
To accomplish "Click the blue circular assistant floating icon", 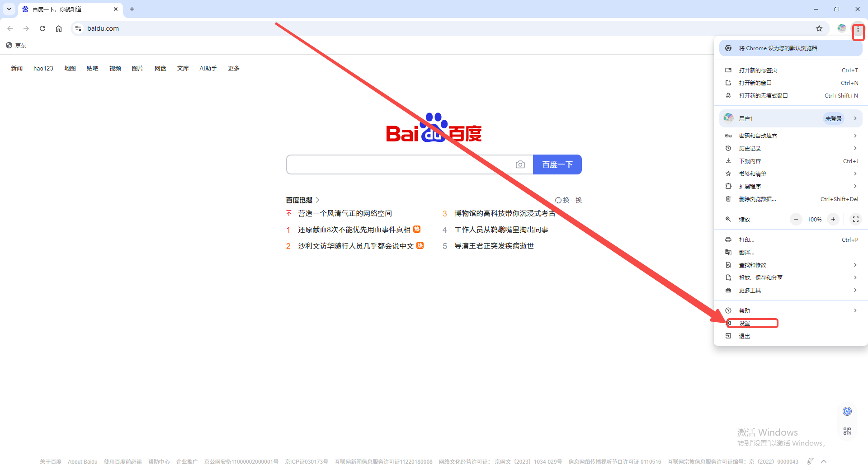I will point(847,411).
